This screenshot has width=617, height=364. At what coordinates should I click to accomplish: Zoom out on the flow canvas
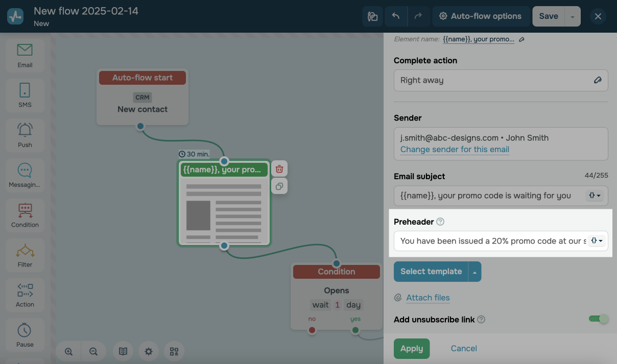[93, 351]
